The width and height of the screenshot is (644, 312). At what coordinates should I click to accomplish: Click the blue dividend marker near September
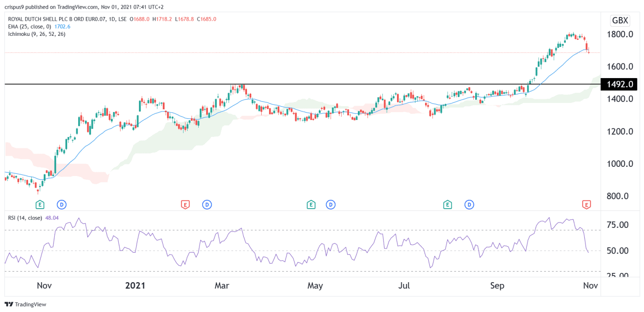point(469,204)
